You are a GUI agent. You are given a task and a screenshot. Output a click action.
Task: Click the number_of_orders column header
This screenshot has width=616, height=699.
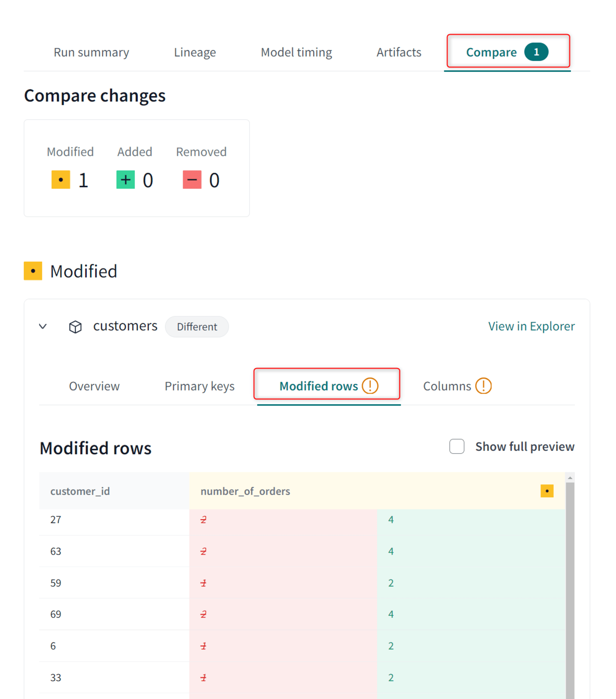[377, 491]
